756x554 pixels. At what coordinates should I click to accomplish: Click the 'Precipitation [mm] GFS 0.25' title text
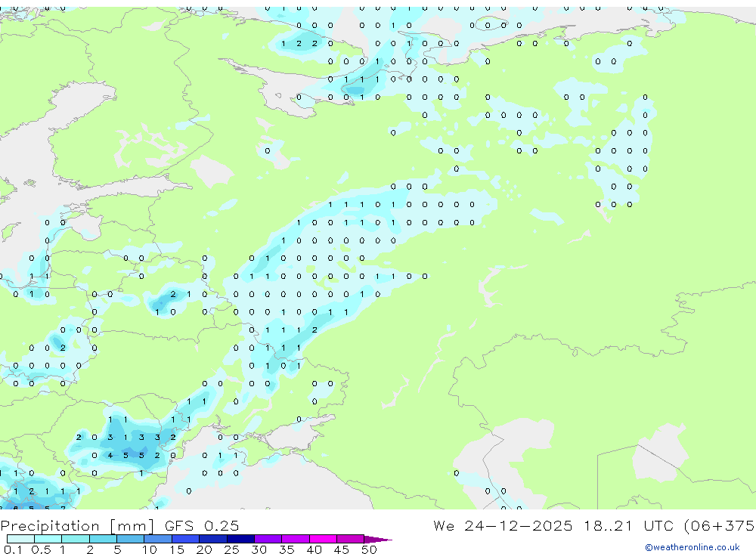click(x=119, y=525)
